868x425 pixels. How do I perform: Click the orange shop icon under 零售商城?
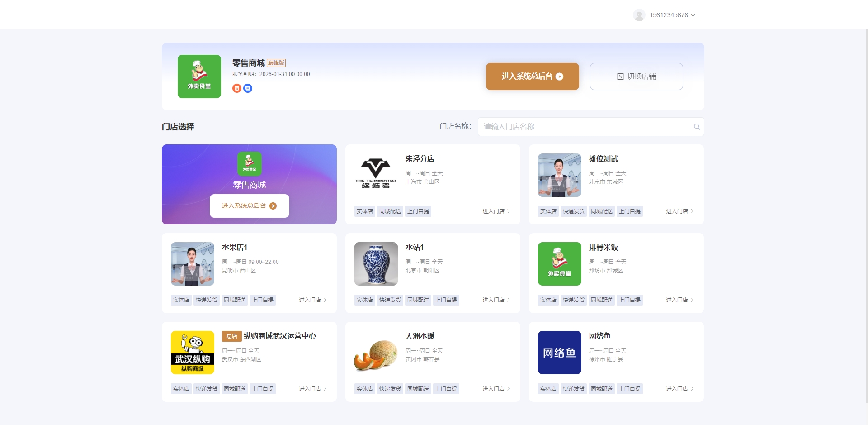[x=236, y=88]
